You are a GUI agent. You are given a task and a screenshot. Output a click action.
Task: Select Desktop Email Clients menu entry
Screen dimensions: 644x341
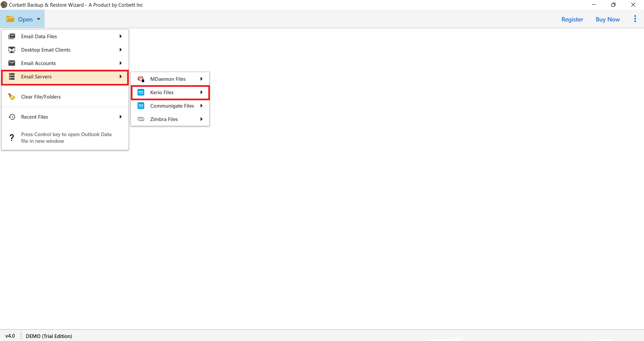(65, 50)
